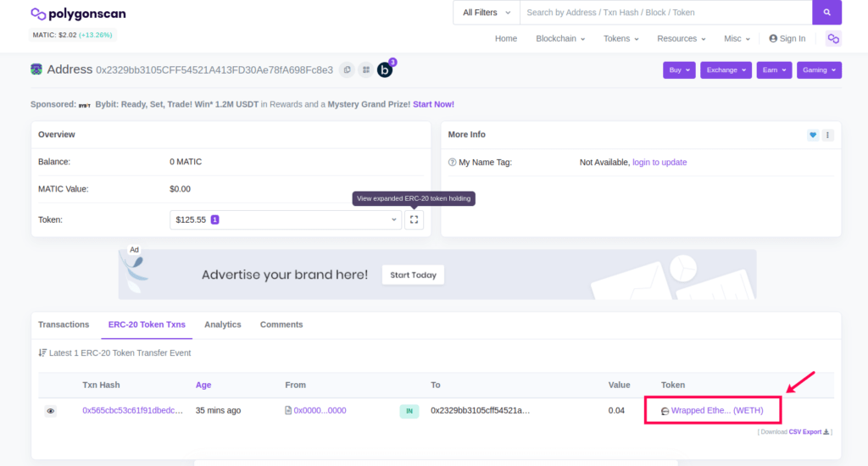Toggle the Age column header format
Image resolution: width=868 pixels, height=466 pixels.
tap(203, 385)
